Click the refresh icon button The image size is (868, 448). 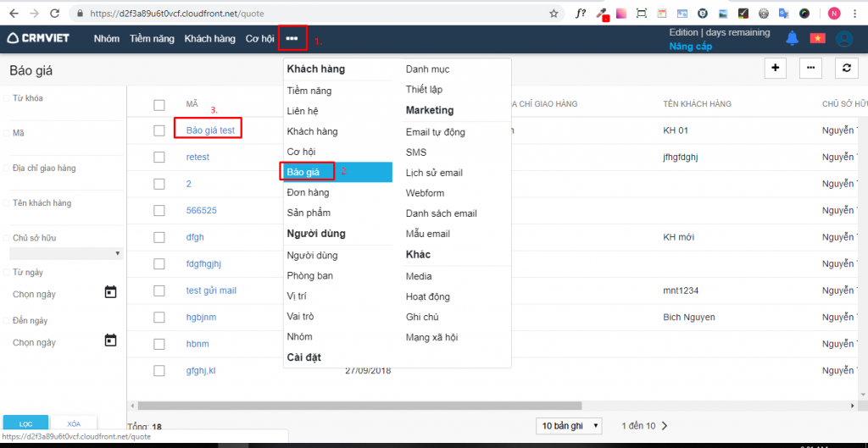pyautogui.click(x=845, y=68)
